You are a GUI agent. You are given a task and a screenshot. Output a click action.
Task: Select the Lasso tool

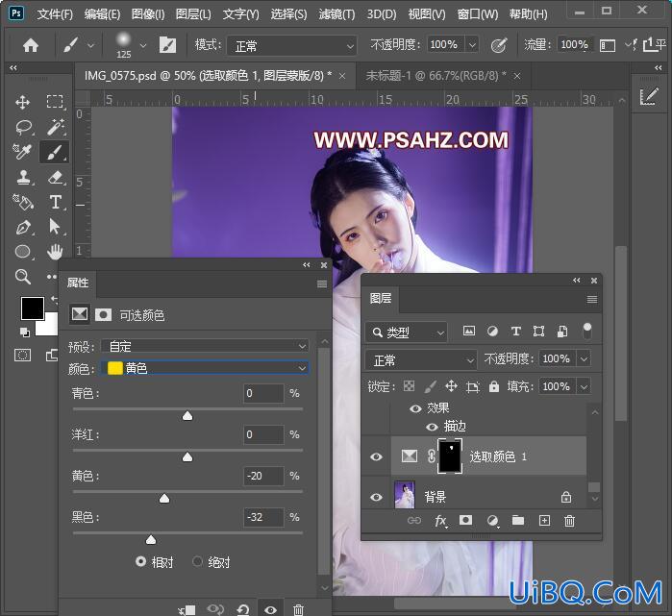point(23,127)
